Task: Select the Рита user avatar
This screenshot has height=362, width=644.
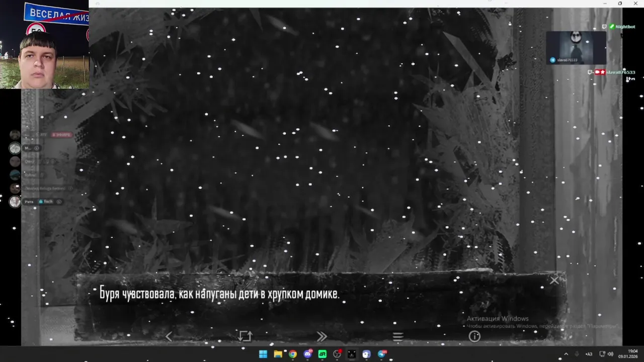Action: tap(15, 202)
